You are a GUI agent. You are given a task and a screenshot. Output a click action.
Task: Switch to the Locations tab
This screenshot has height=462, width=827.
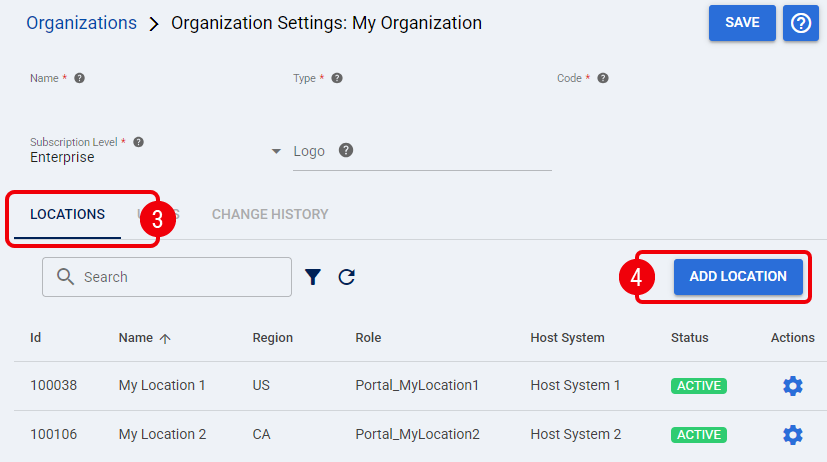point(68,214)
